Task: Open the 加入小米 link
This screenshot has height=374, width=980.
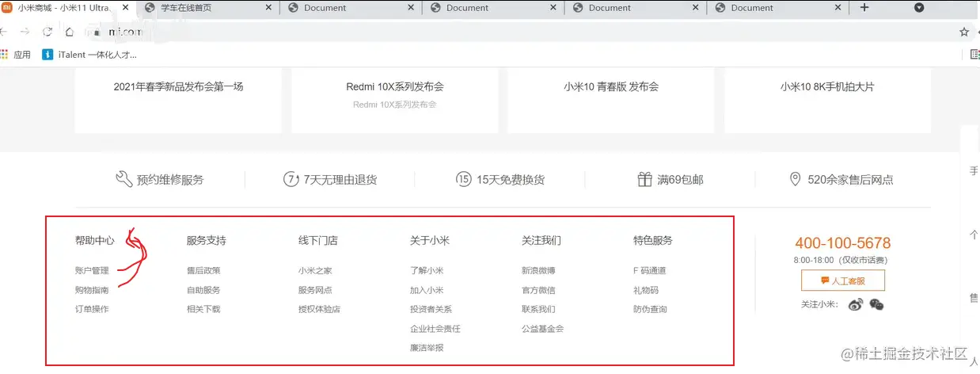Action: [427, 290]
